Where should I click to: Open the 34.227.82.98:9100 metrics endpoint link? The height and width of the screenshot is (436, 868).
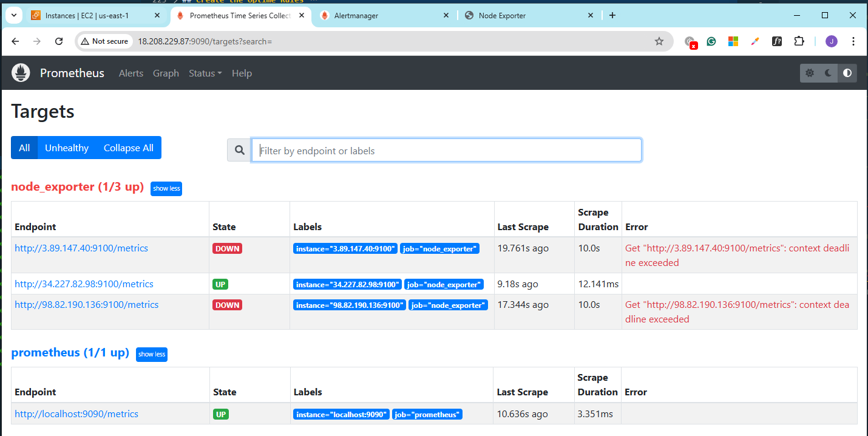(84, 284)
